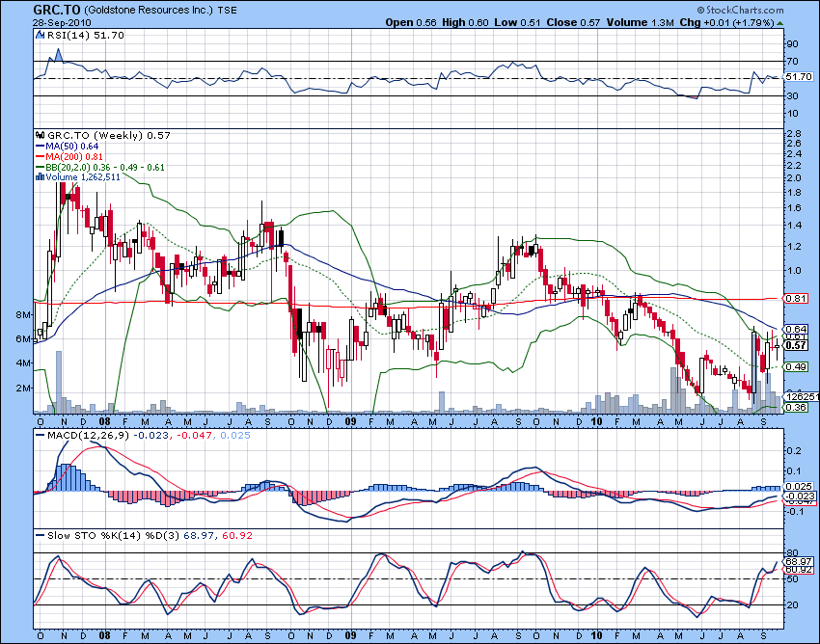Click the red 0.81 MA(200) price tag

click(x=796, y=299)
